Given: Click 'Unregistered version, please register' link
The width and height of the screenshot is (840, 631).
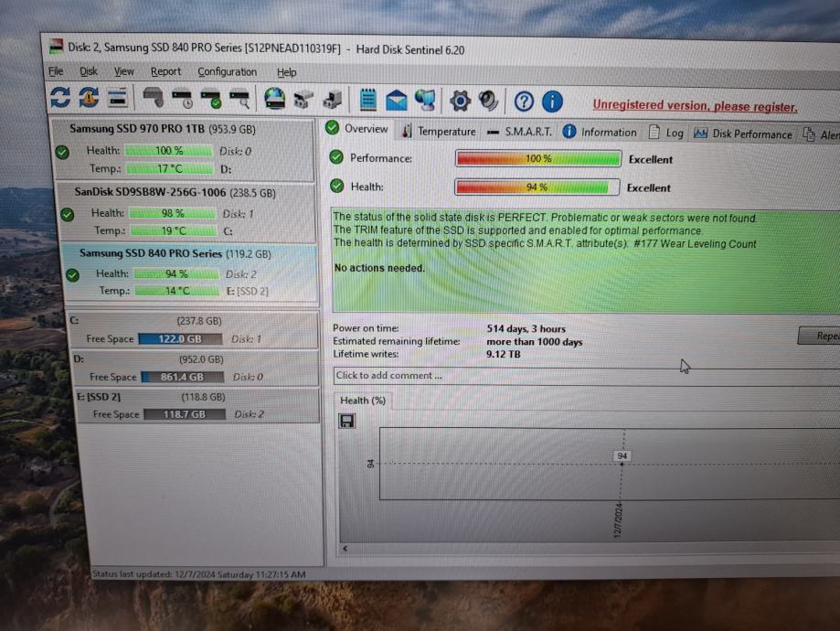Looking at the screenshot, I should 695,106.
